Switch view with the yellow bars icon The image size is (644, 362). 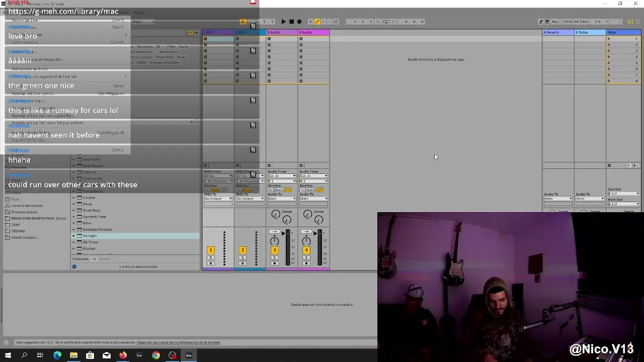(630, 22)
